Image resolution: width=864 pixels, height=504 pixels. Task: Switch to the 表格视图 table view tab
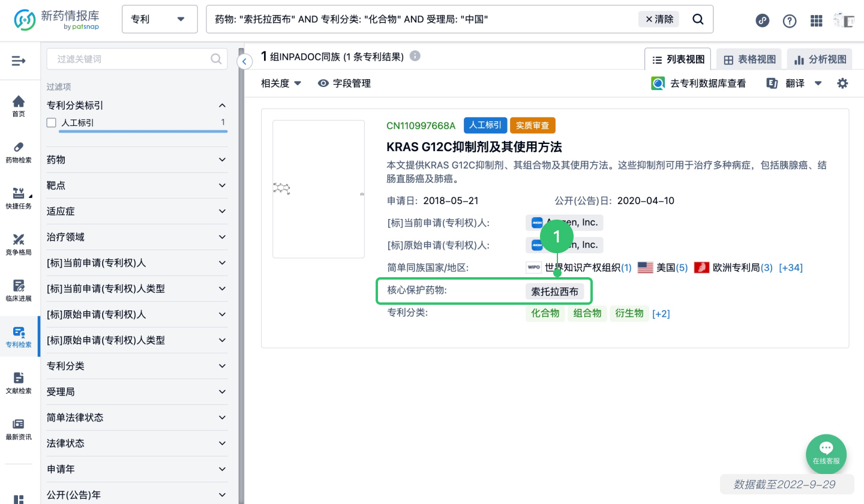[x=749, y=59]
